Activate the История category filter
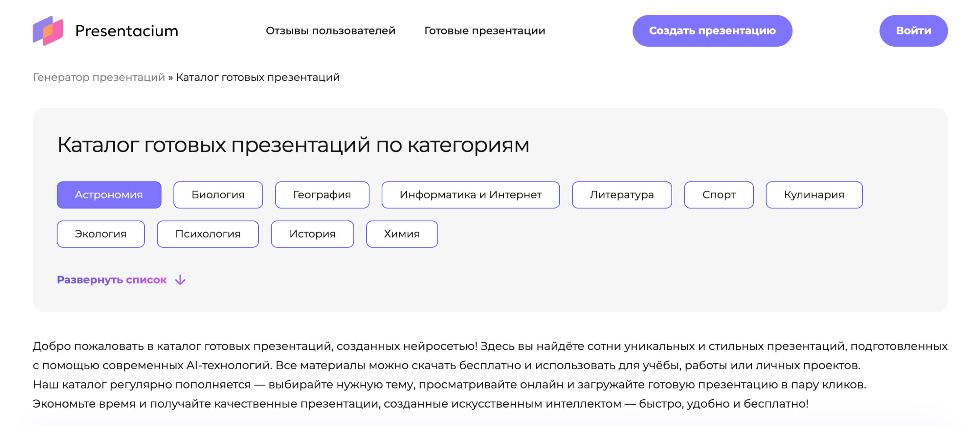Image resolution: width=980 pixels, height=426 pixels. click(x=312, y=234)
